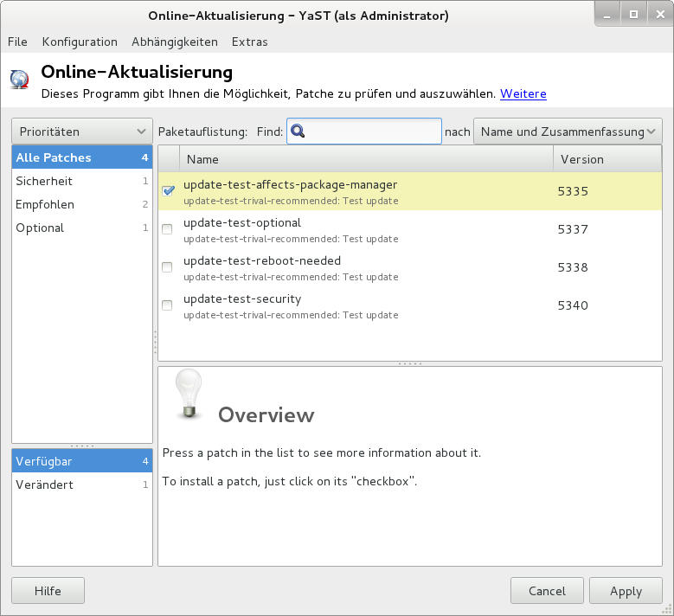Maximize the YaST window

[x=633, y=15]
